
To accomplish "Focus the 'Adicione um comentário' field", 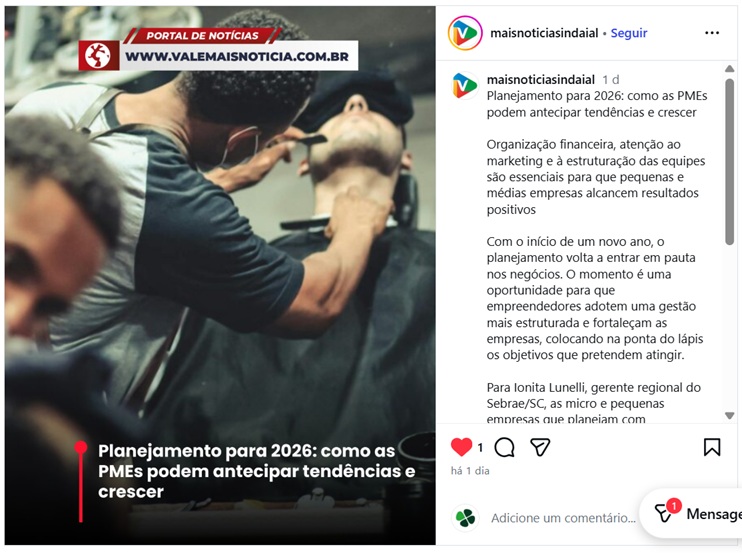I will coord(563,518).
